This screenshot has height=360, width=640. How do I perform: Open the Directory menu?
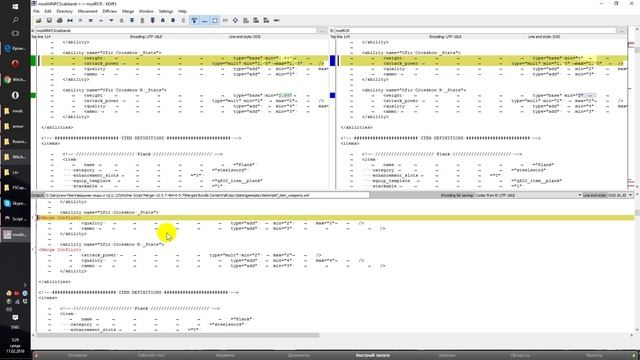64,11
